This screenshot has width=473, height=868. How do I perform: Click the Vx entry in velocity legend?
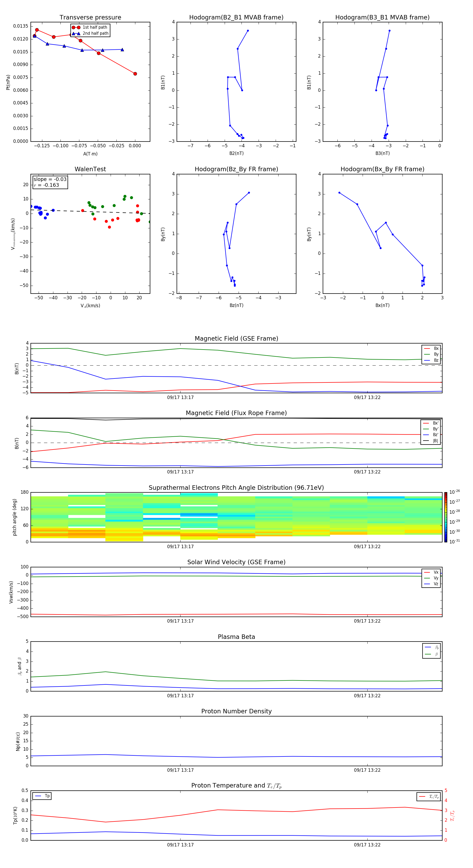[x=431, y=572]
